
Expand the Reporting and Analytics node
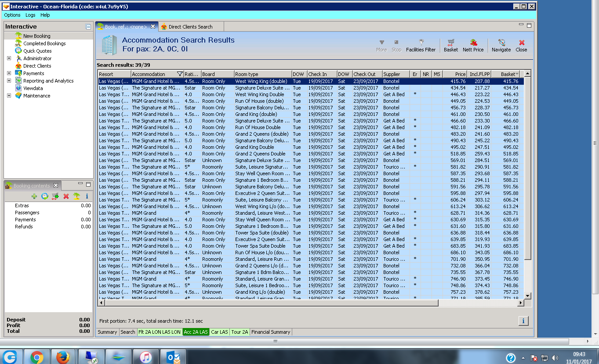pos(9,81)
